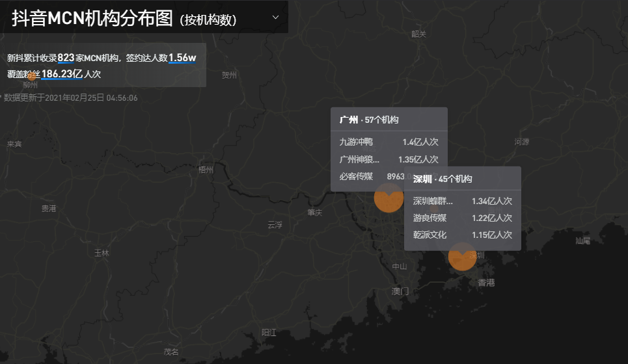Select the 抖音MCN机构分布图 title
The height and width of the screenshot is (364, 628).
pos(92,18)
